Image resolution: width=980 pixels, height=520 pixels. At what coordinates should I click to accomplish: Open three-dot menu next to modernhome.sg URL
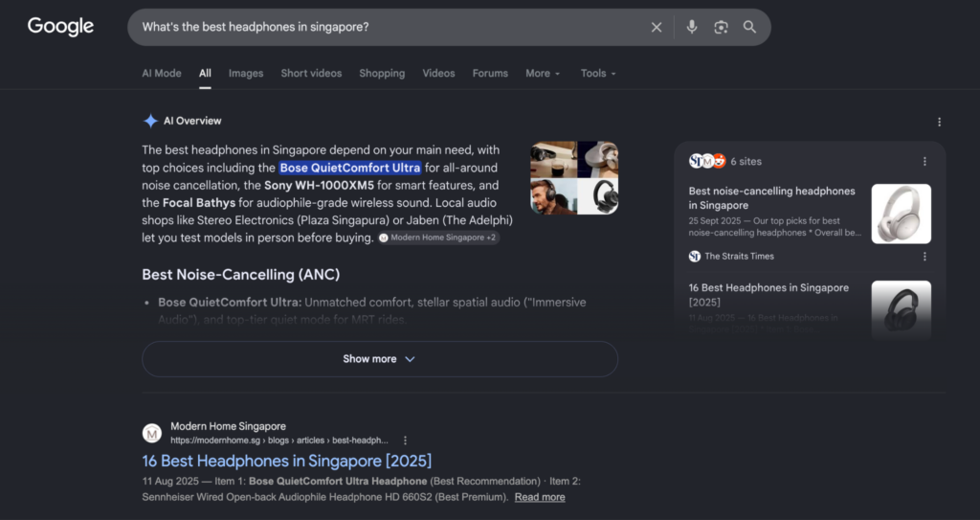pos(405,441)
